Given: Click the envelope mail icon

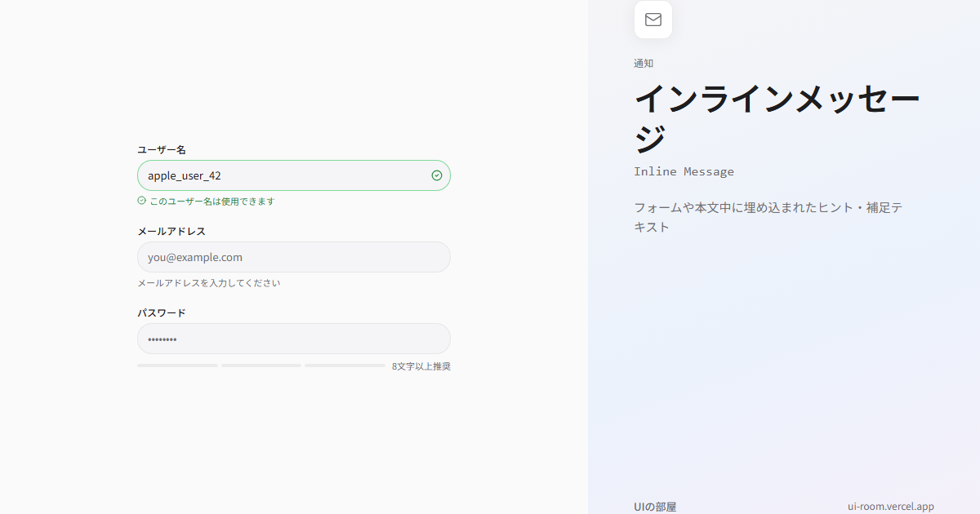Looking at the screenshot, I should (653, 20).
